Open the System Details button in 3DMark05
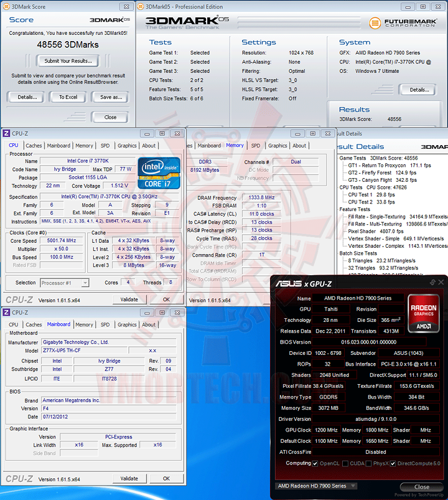The height and width of the screenshot is (500, 448). click(419, 90)
